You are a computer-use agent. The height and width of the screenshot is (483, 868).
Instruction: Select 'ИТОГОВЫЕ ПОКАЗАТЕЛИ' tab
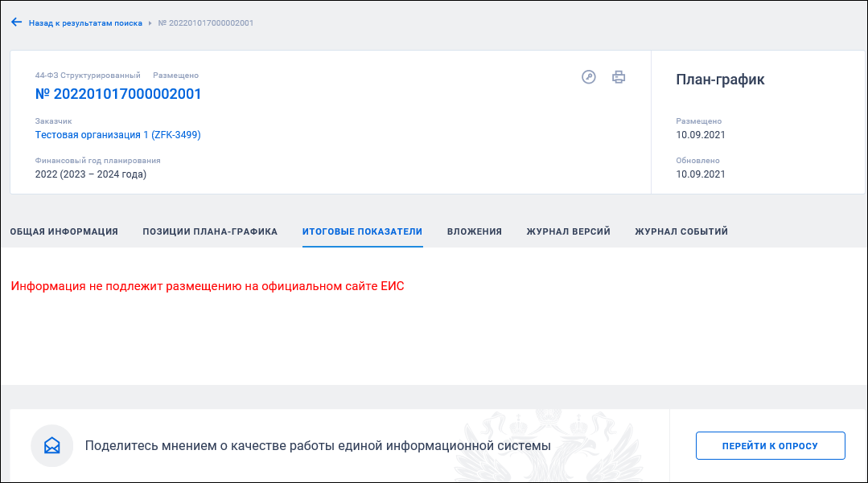click(362, 231)
